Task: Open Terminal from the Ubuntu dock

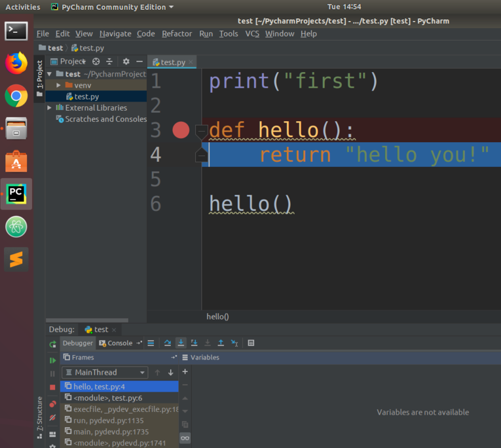Action: (x=16, y=31)
